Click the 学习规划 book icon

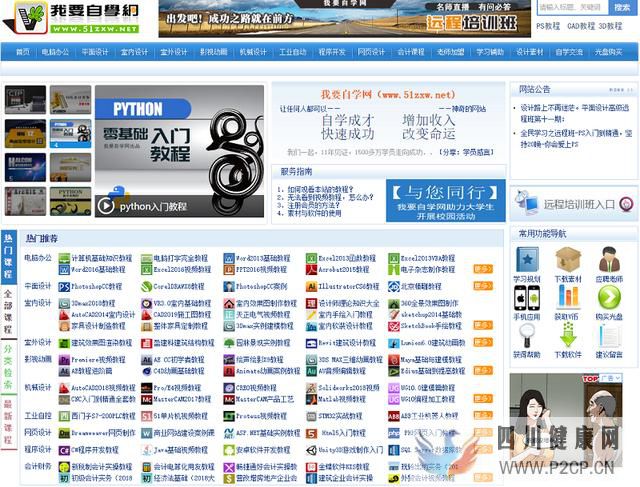(x=526, y=260)
